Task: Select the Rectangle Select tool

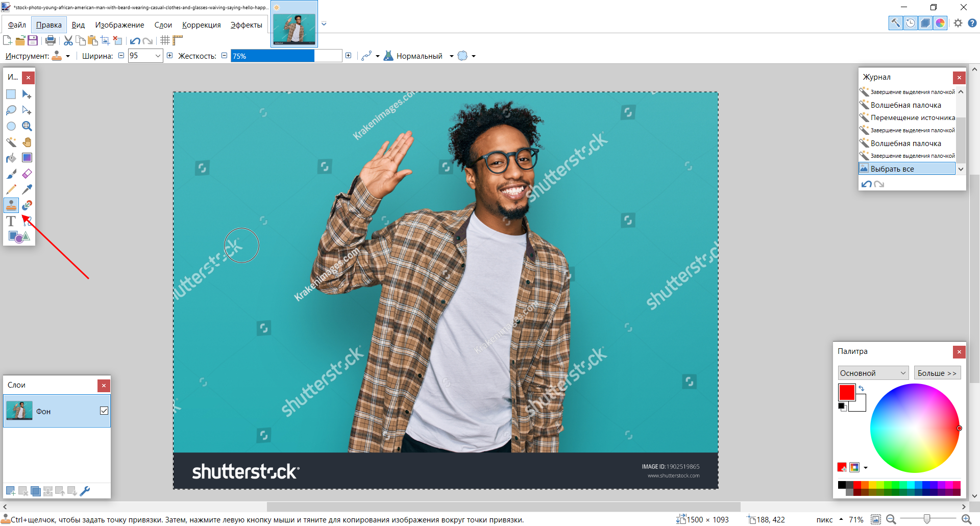Action: 11,94
